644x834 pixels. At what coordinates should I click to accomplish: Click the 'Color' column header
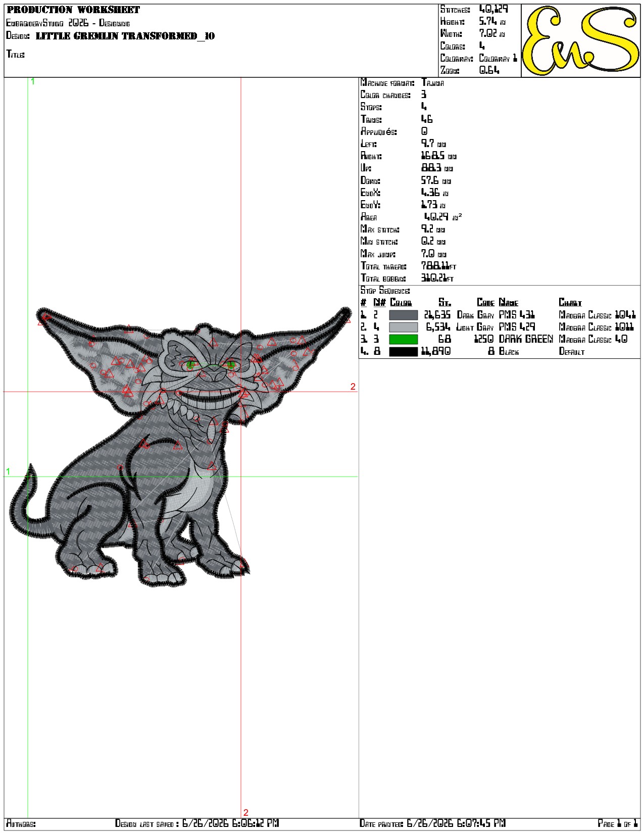(401, 303)
